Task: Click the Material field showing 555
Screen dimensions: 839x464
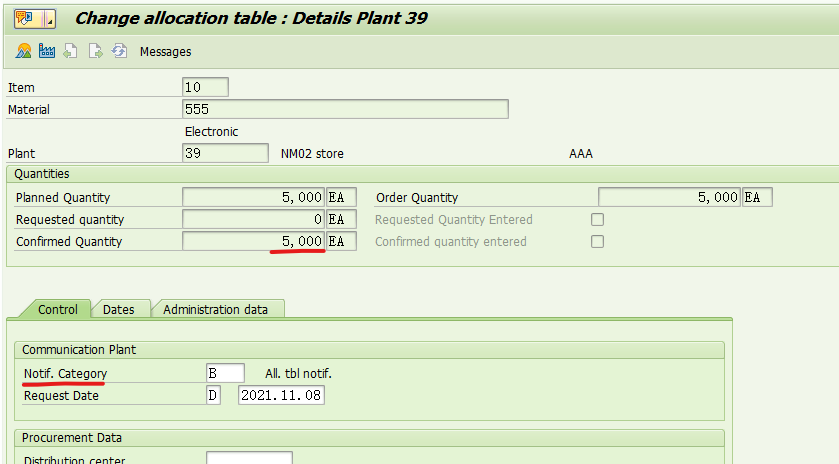Action: click(x=345, y=109)
